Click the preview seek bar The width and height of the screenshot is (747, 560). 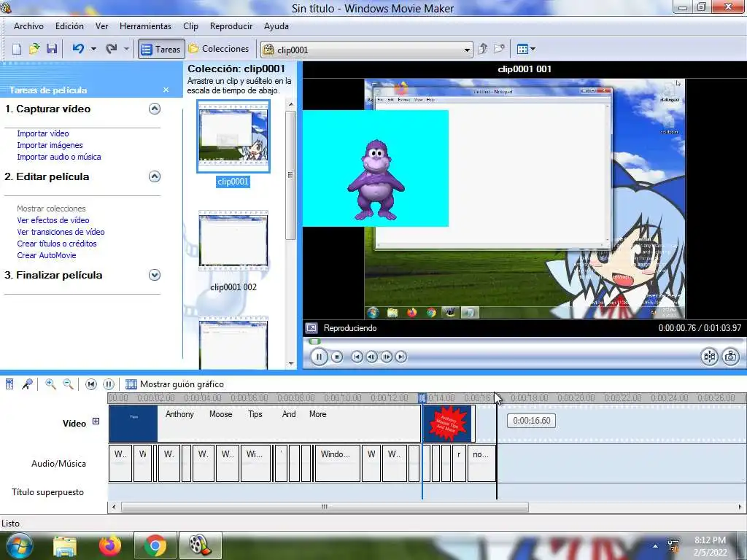pyautogui.click(x=524, y=341)
